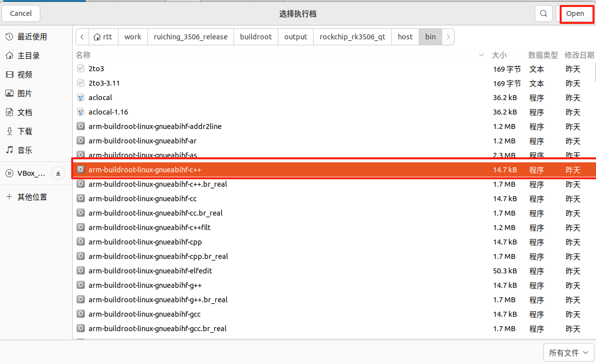Screen dimensions: 596x364
Task: Open the Music (音乐) sidebar folder
Action: click(25, 150)
